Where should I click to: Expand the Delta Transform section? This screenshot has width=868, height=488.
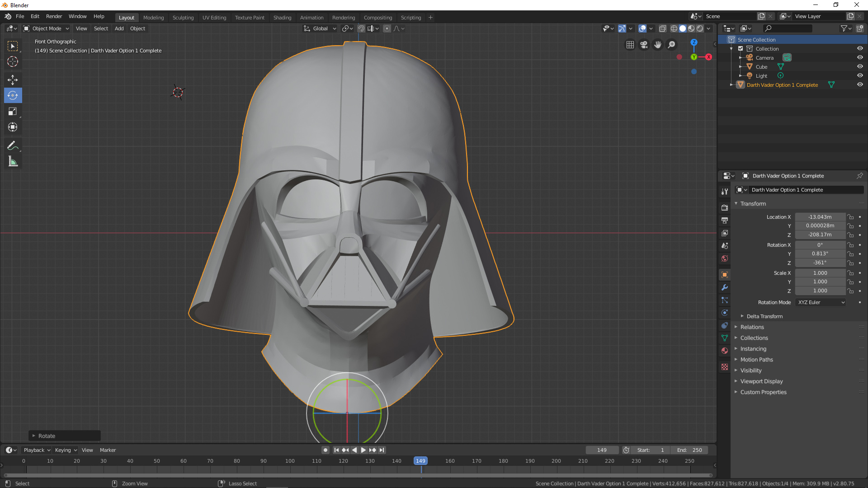tap(764, 316)
